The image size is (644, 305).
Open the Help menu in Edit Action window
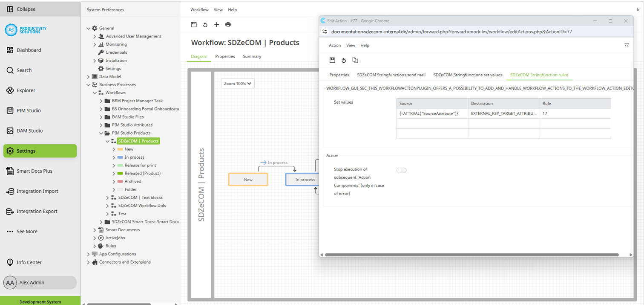pyautogui.click(x=365, y=45)
